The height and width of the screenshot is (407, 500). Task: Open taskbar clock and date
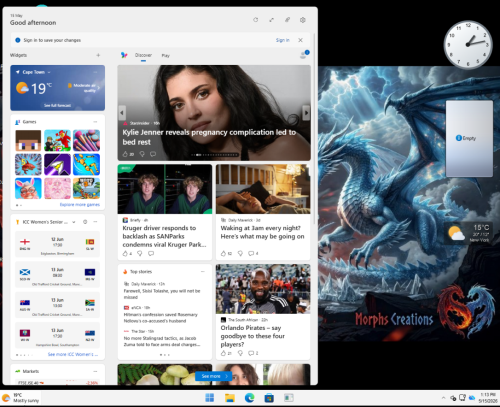pyautogui.click(x=488, y=398)
